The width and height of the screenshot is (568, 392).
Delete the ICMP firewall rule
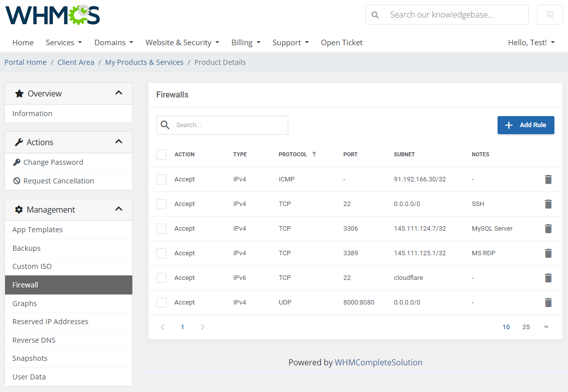click(548, 179)
